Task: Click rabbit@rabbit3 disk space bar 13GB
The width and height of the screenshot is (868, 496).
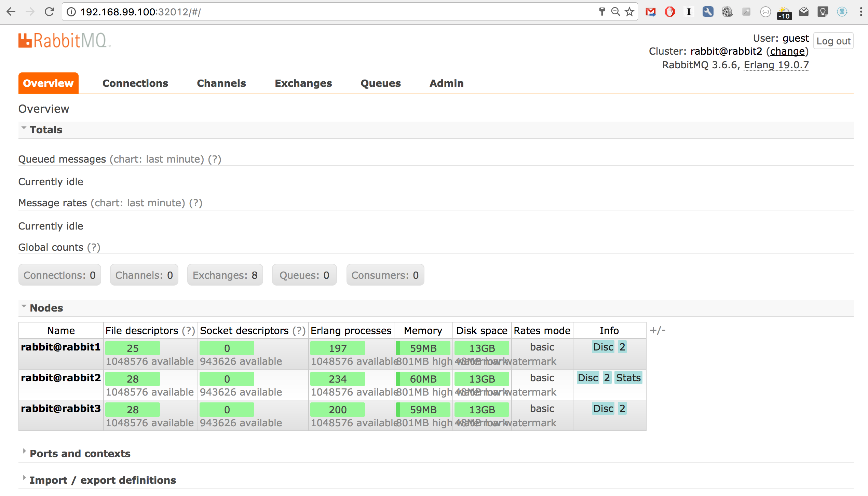Action: tap(482, 410)
